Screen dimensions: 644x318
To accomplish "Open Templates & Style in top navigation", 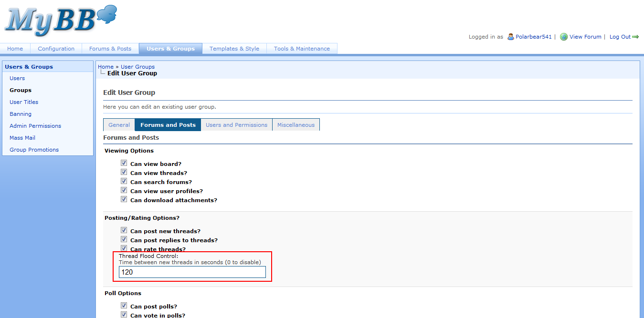I will pyautogui.click(x=234, y=49).
